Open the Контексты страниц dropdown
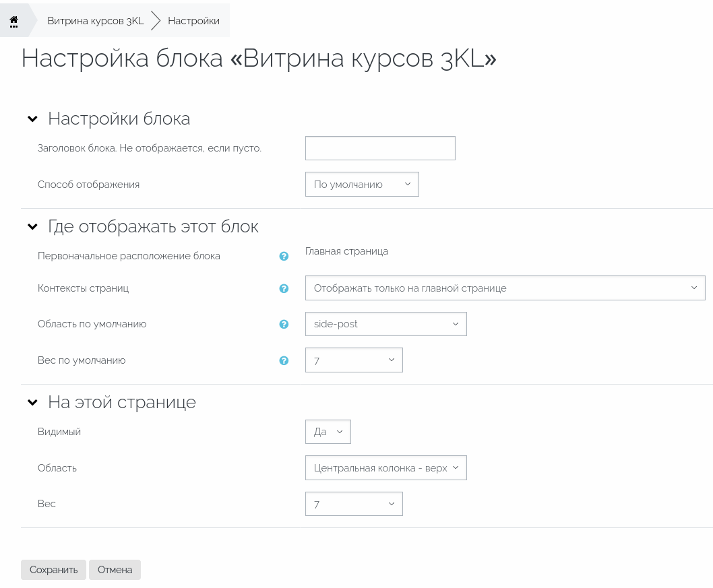713x588 pixels. pos(505,288)
